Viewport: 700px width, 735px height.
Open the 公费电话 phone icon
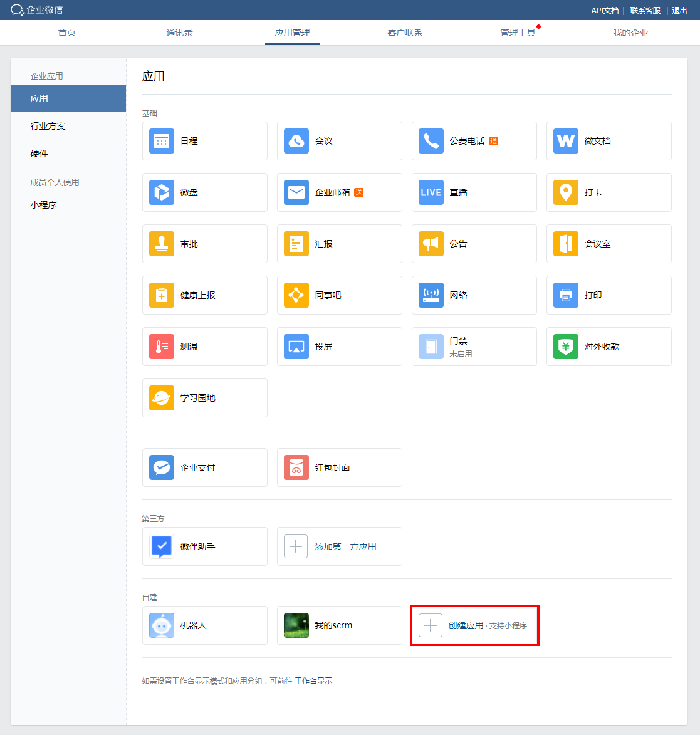[x=431, y=141]
